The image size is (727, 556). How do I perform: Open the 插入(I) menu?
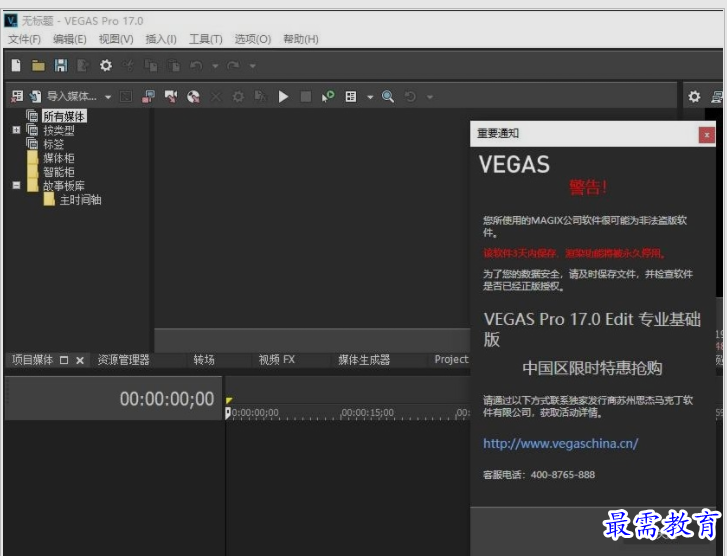click(x=161, y=39)
